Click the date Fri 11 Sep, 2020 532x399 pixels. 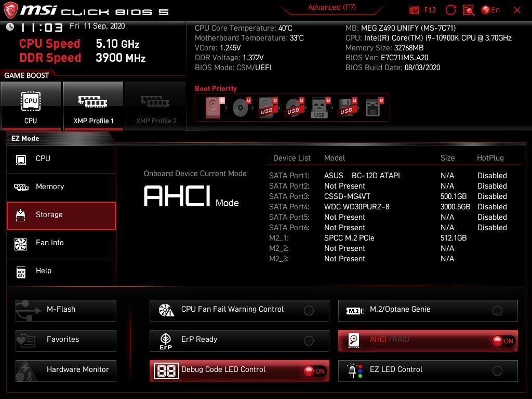pyautogui.click(x=97, y=26)
